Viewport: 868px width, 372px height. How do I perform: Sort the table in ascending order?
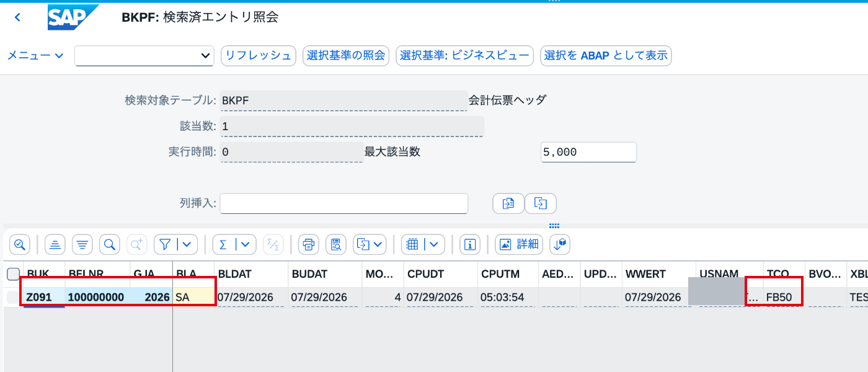[x=55, y=244]
